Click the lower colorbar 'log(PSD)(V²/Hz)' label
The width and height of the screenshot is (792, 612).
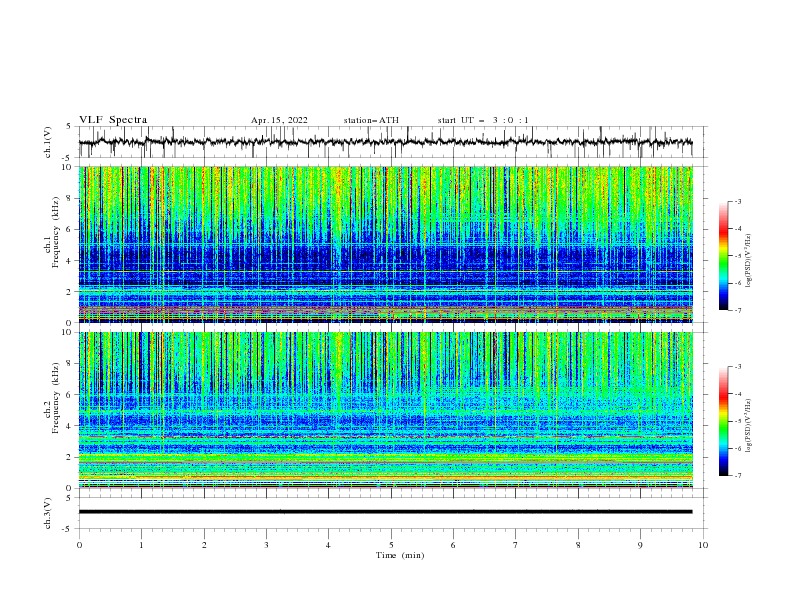pyautogui.click(x=749, y=426)
